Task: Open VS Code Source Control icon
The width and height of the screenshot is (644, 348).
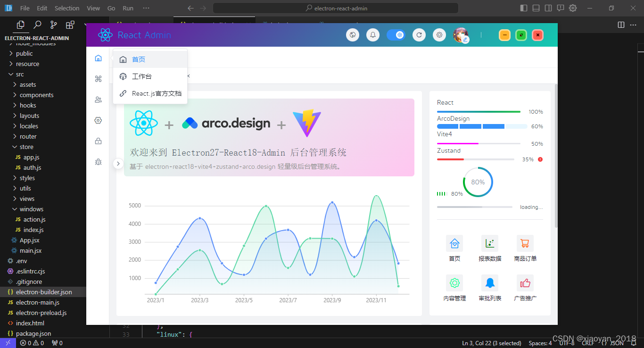Action: click(54, 25)
